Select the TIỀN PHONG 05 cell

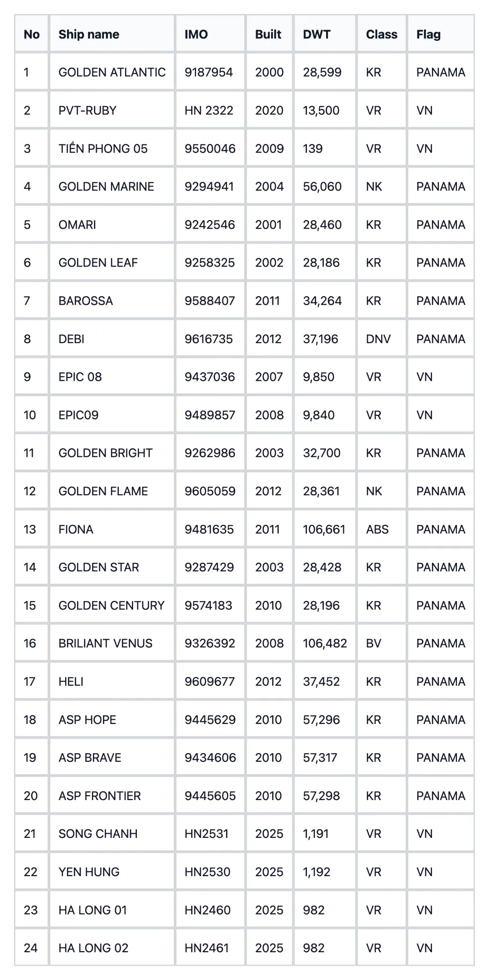click(x=103, y=148)
